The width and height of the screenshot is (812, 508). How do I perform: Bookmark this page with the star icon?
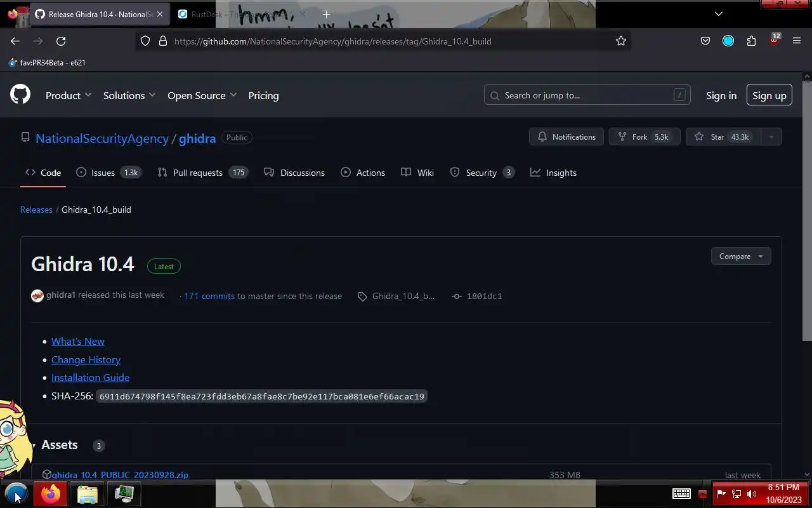621,41
